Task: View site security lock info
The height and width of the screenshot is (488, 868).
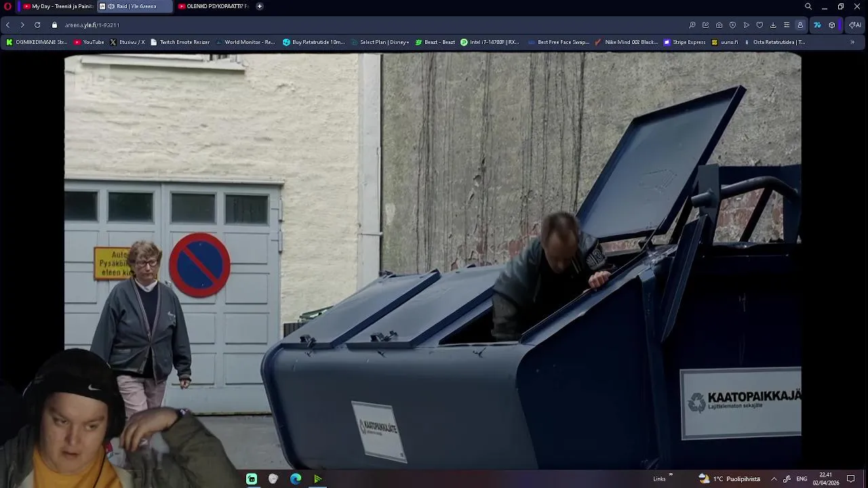Action: 54,25
